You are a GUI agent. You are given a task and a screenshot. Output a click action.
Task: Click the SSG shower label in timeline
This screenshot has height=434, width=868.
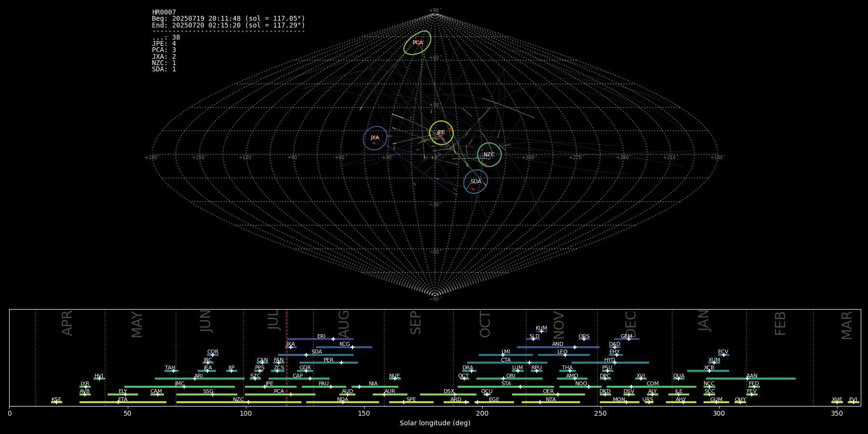coord(208,392)
